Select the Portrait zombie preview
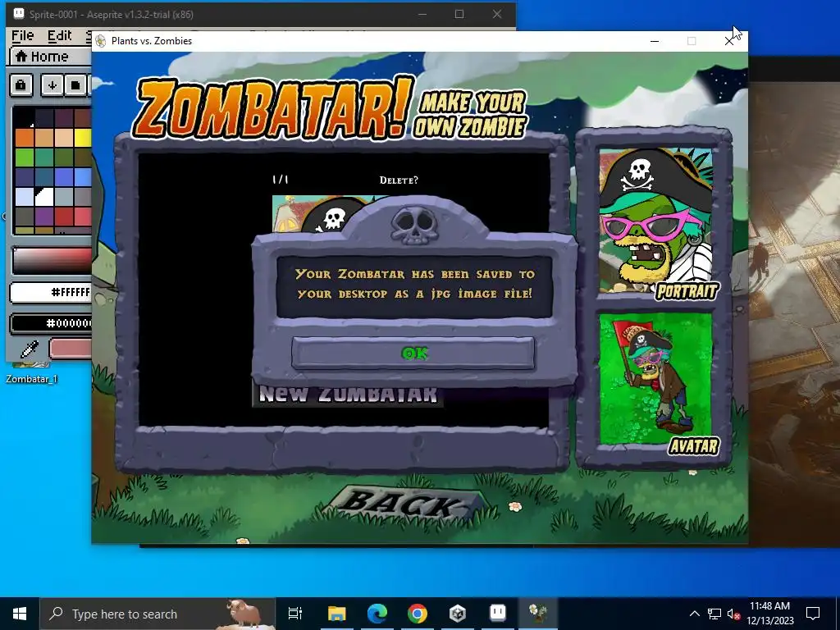 [x=655, y=221]
